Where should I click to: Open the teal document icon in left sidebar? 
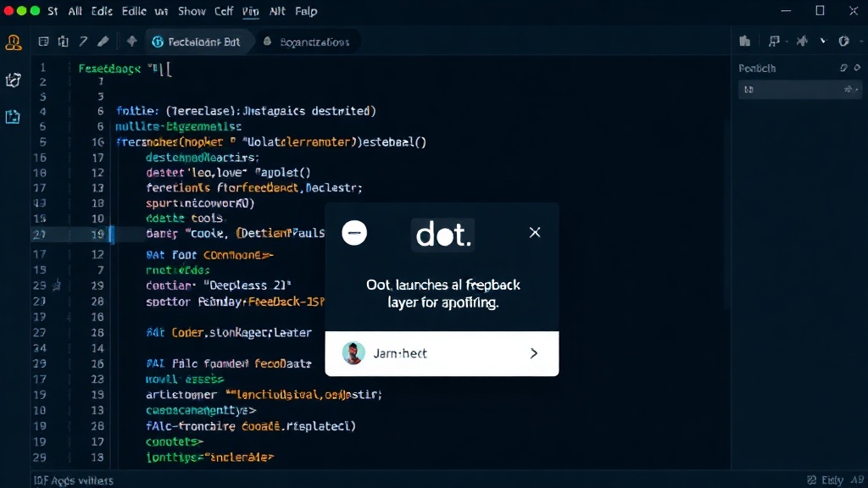click(13, 117)
